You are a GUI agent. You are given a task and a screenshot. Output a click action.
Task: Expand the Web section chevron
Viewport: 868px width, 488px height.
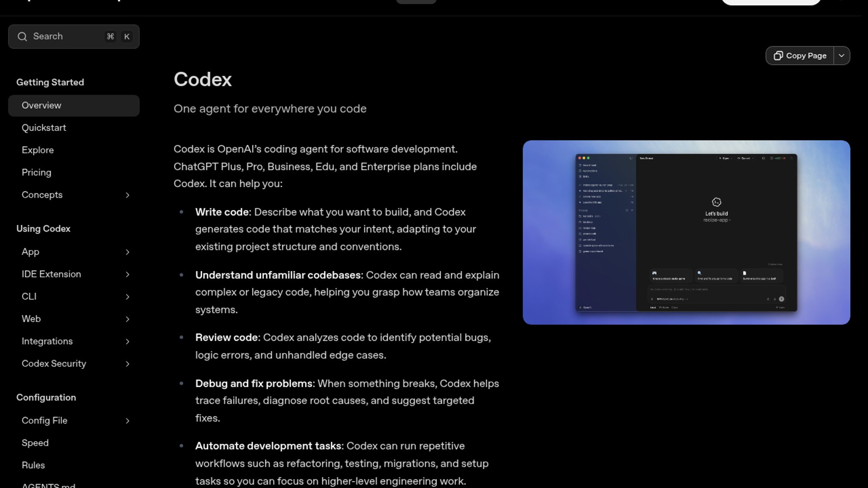tap(127, 319)
